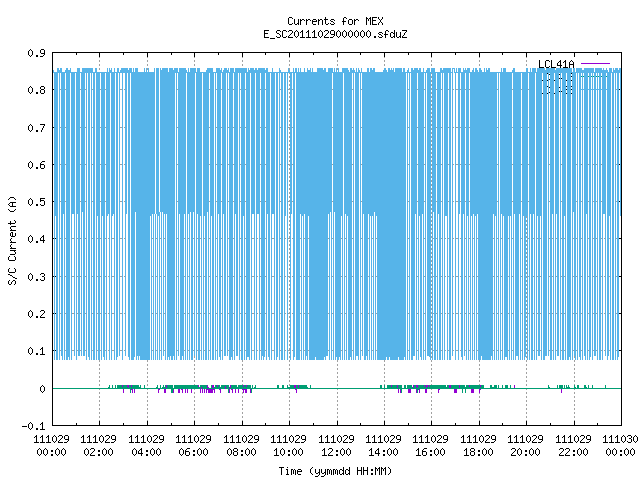640x480 pixels.
Task: Click the 20:00 x-axis time label
Action: coord(525,452)
